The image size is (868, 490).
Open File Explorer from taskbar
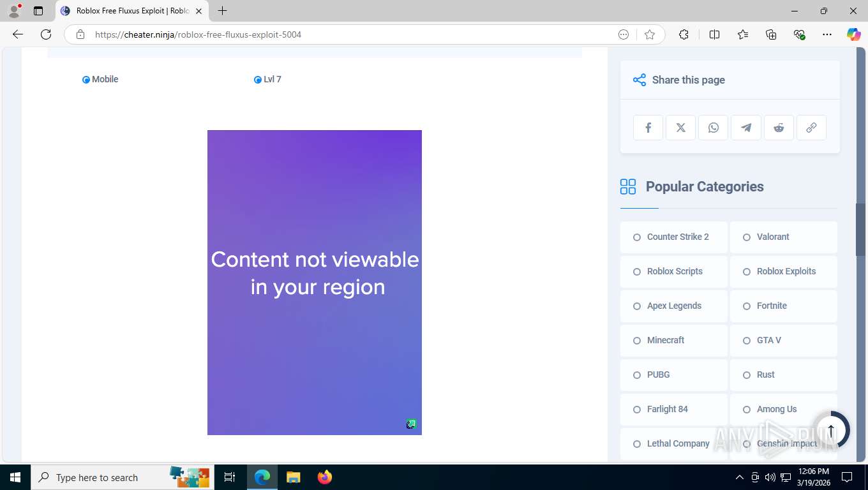click(x=293, y=477)
